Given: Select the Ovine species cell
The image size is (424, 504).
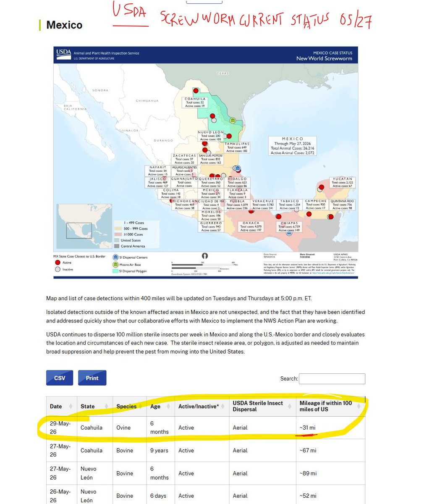Looking at the screenshot, I should click(x=130, y=428).
